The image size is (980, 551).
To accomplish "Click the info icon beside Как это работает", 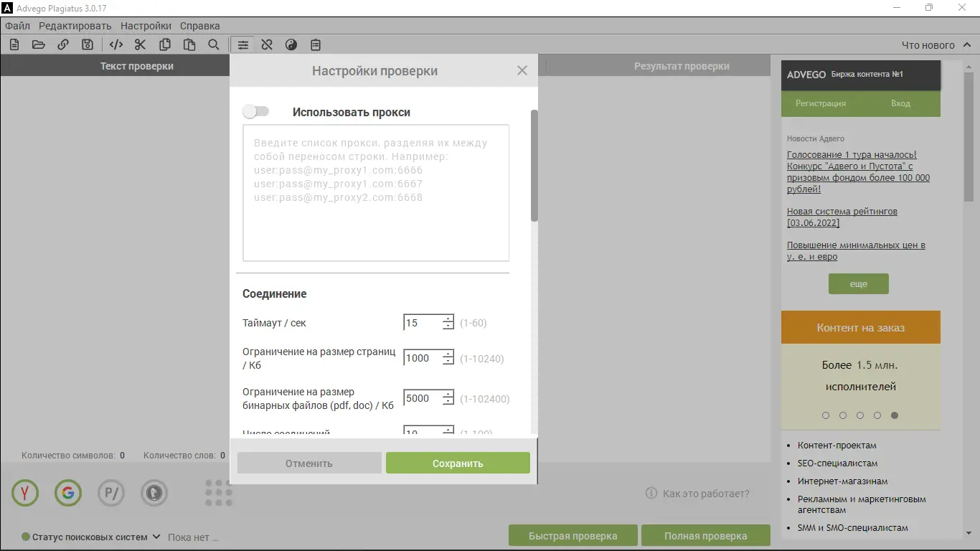I will [x=651, y=493].
